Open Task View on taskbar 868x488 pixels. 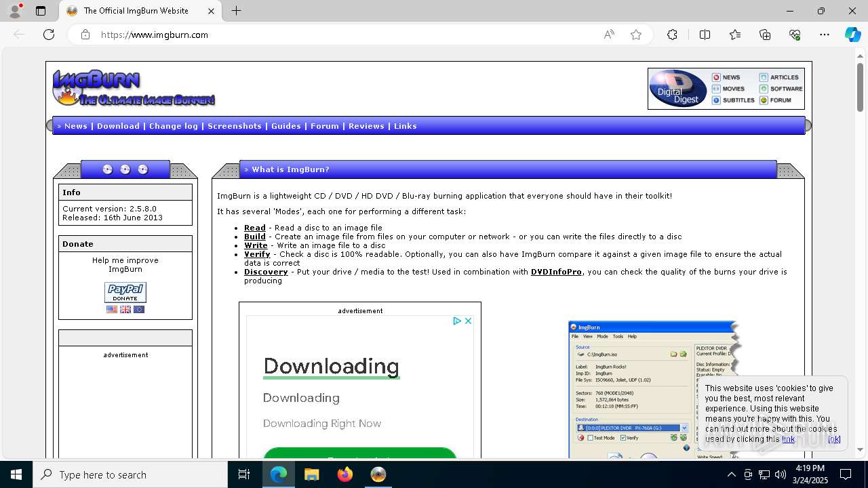pos(244,474)
